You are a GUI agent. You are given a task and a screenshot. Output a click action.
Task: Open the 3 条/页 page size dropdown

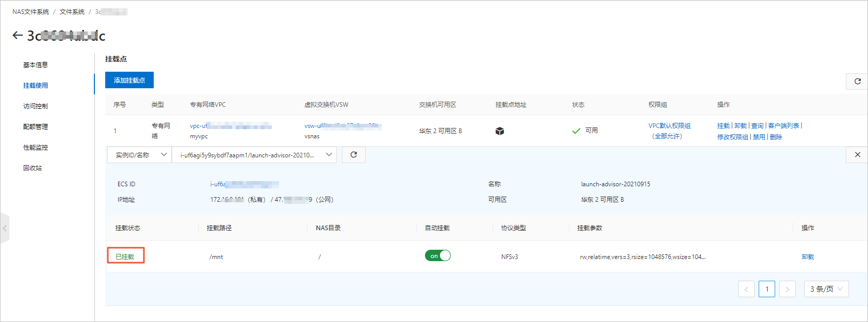tap(826, 289)
